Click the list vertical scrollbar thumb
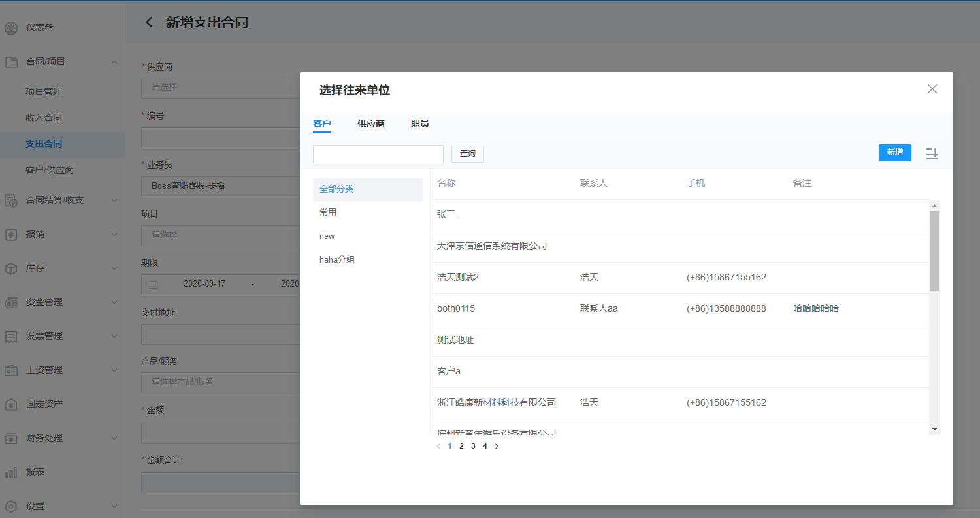980x518 pixels. (x=934, y=251)
